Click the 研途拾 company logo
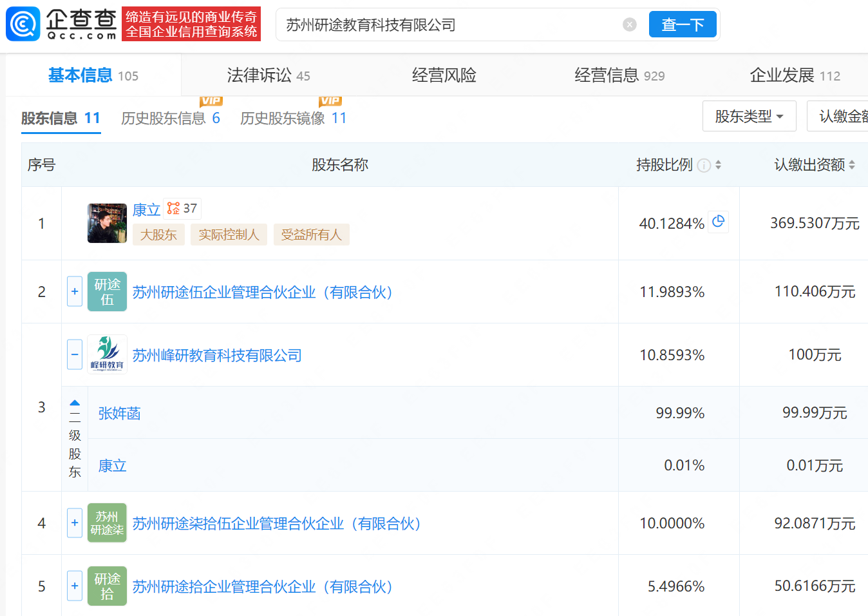Image resolution: width=868 pixels, height=616 pixels. pyautogui.click(x=107, y=586)
